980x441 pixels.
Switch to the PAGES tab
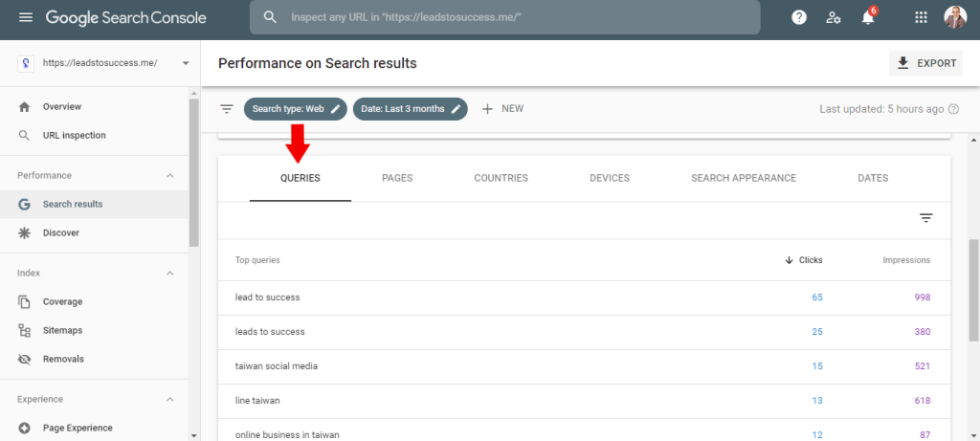397,178
